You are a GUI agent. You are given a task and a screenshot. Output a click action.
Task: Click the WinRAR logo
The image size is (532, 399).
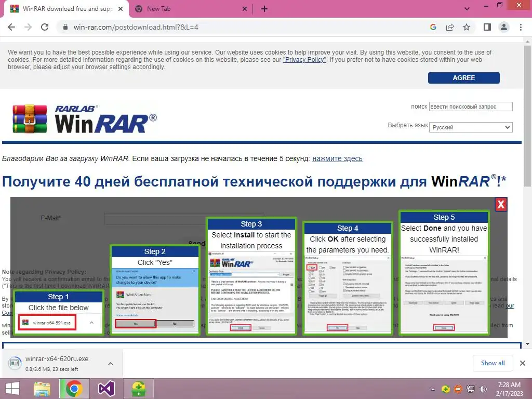pyautogui.click(x=85, y=119)
